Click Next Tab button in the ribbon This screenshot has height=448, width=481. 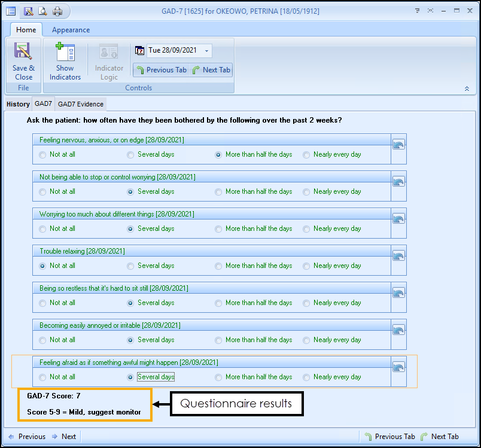point(211,70)
